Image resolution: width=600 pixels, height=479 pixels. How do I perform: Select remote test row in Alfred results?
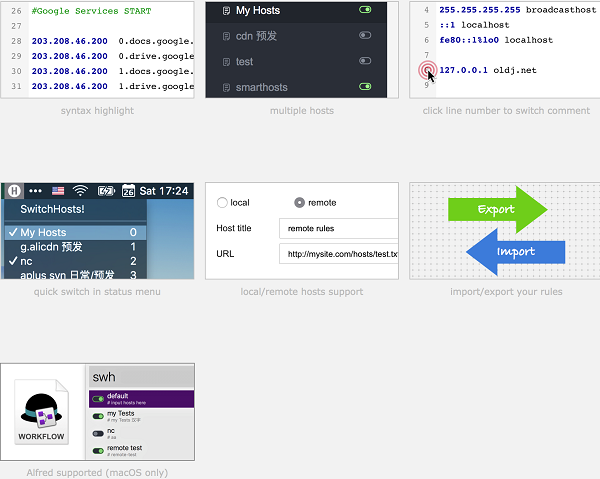click(x=142, y=451)
